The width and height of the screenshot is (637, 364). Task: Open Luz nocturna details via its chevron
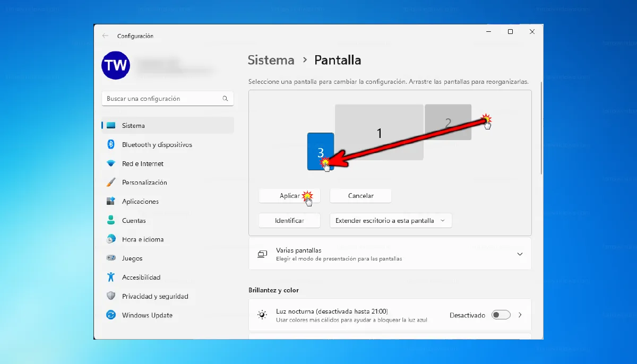click(520, 315)
